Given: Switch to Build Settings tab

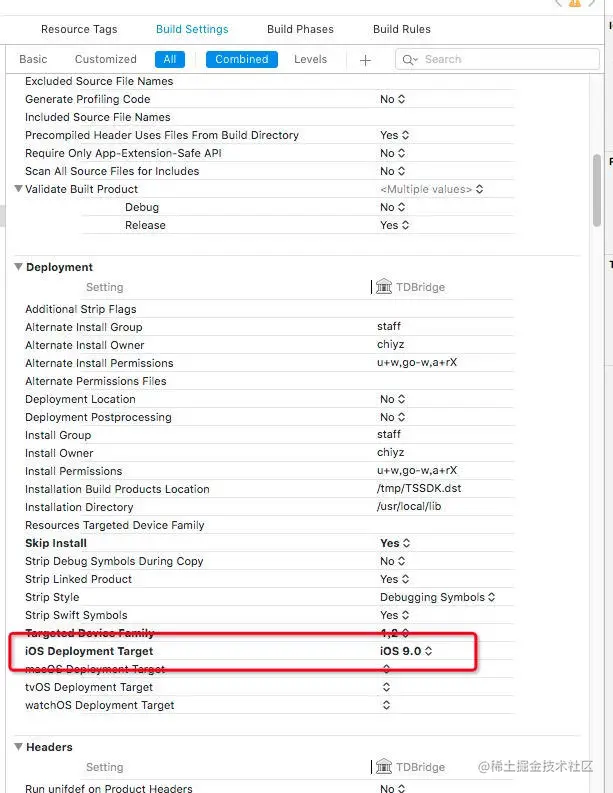Looking at the screenshot, I should pyautogui.click(x=192, y=29).
